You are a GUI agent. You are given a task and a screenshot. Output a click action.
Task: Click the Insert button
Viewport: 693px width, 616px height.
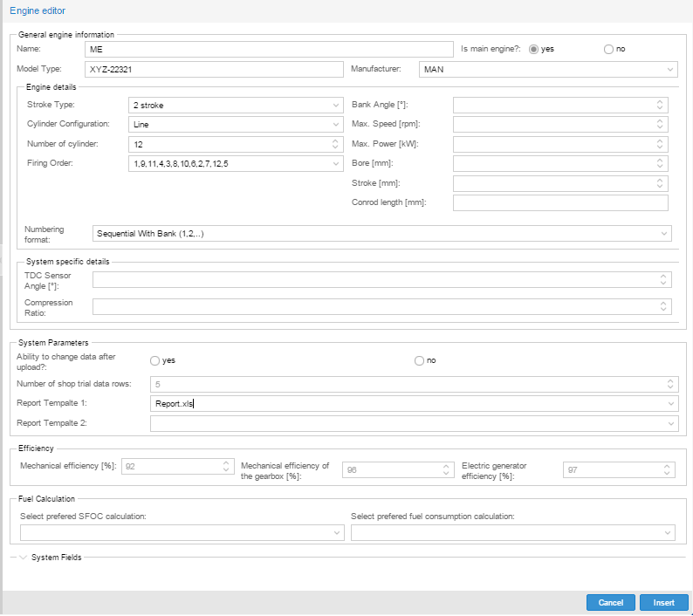pos(664,602)
